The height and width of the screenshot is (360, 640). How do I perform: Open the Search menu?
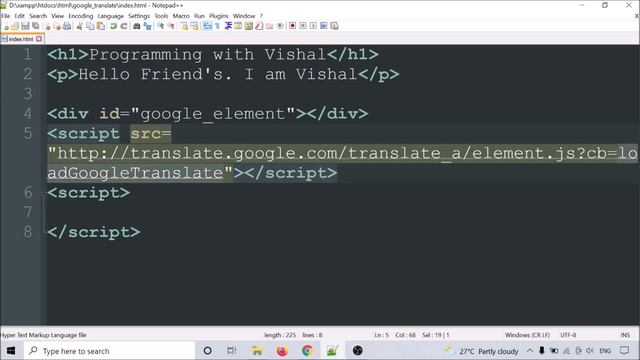tap(38, 16)
